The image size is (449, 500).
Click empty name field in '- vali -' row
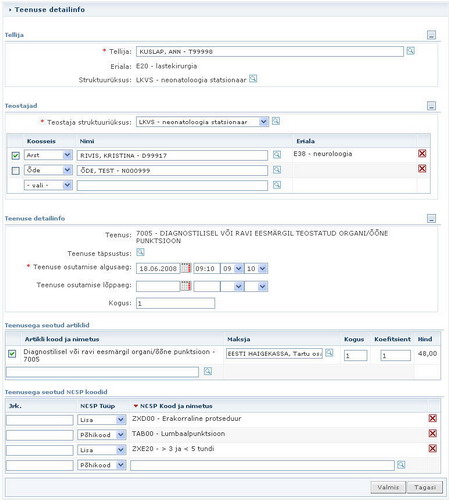point(172,185)
